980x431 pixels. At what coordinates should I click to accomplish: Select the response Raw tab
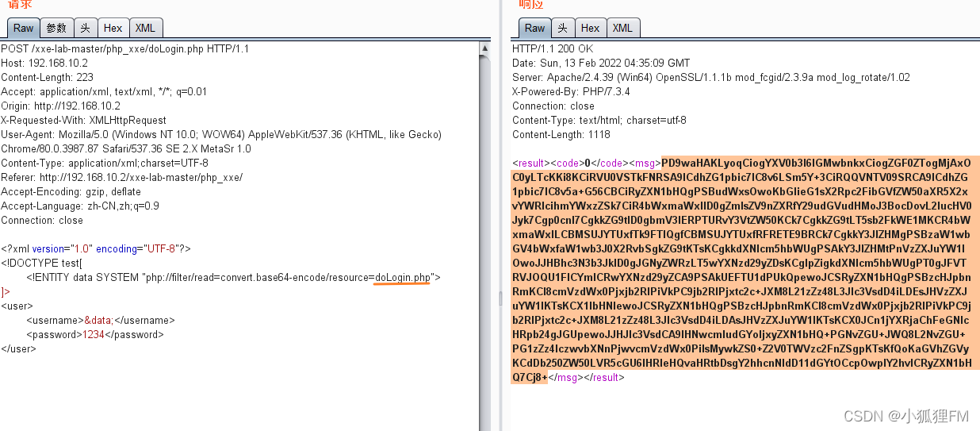tap(535, 28)
